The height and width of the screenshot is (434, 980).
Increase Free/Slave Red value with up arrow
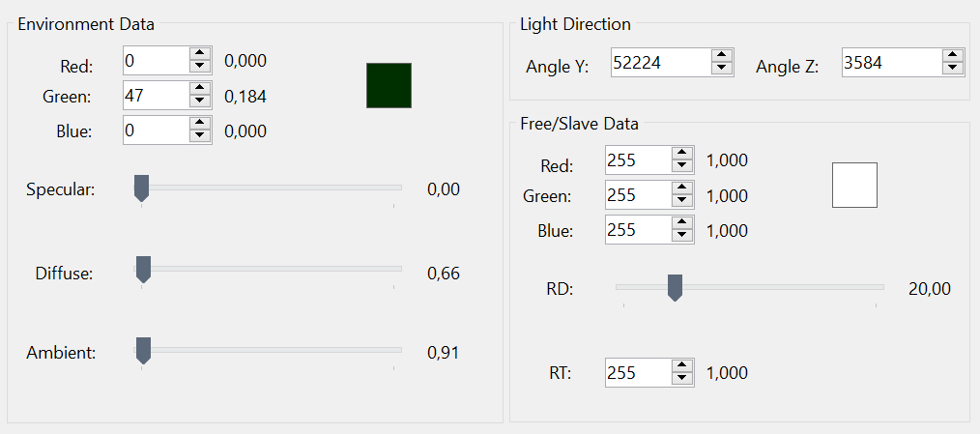682,154
